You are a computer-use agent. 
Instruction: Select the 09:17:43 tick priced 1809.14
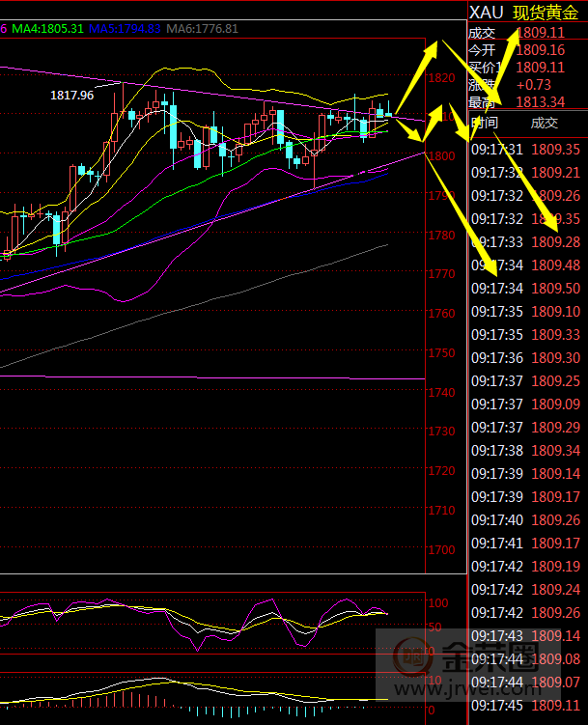click(525, 636)
